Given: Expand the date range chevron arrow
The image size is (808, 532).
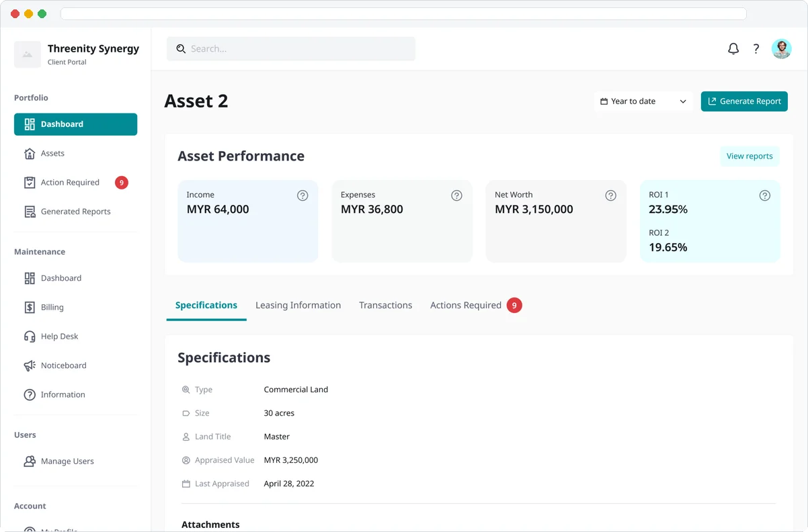Looking at the screenshot, I should 683,101.
